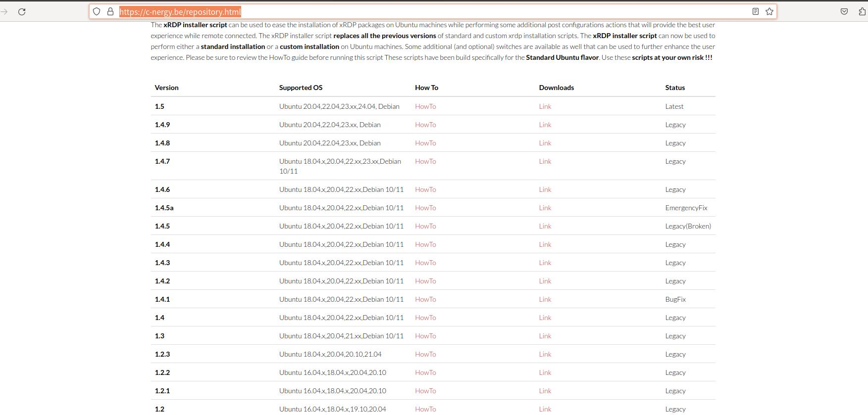Open HowTo for version 1.4.4
This screenshot has width=868, height=415.
[425, 244]
